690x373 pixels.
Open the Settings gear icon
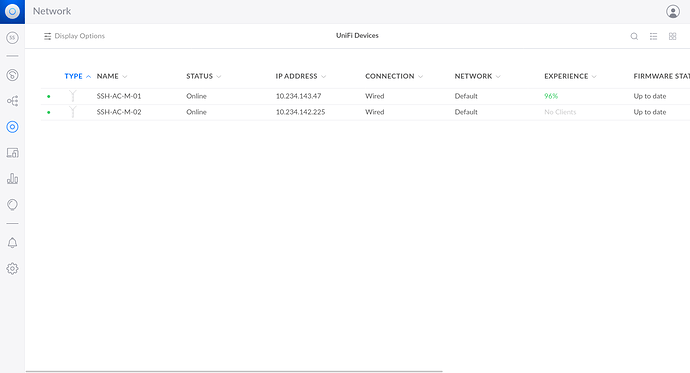(12, 268)
